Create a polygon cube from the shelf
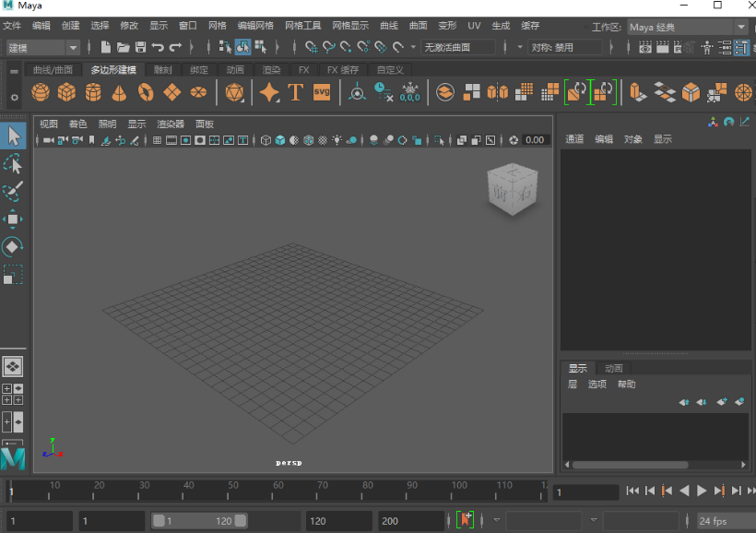 coord(66,92)
